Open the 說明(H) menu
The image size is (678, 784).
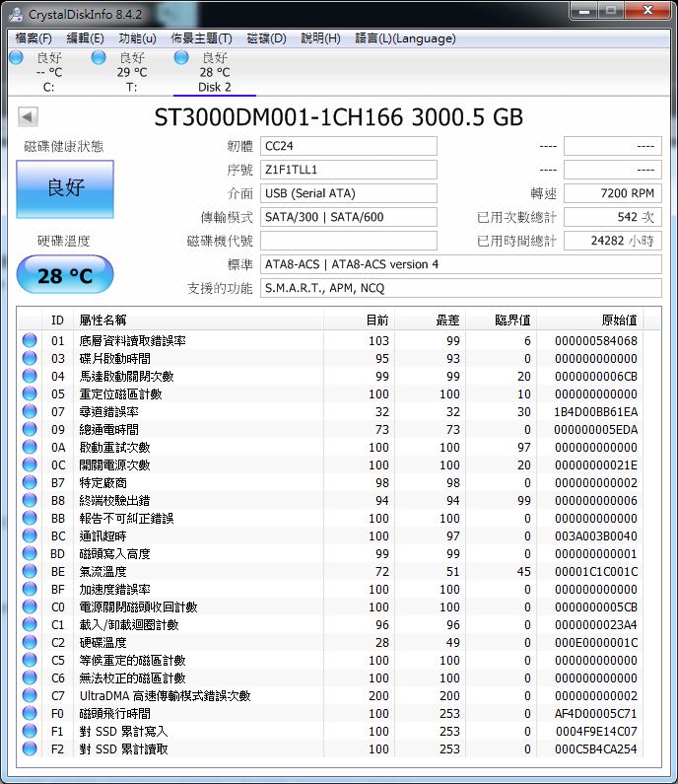point(320,38)
